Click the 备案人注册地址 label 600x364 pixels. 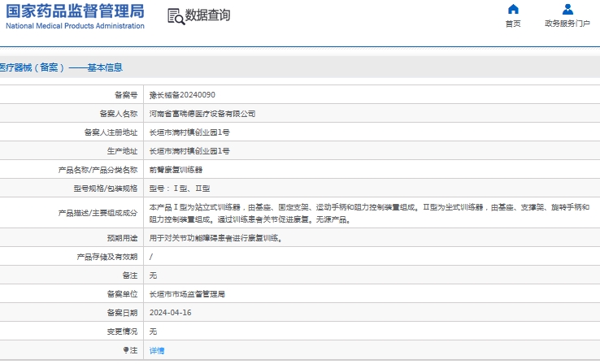point(111,132)
